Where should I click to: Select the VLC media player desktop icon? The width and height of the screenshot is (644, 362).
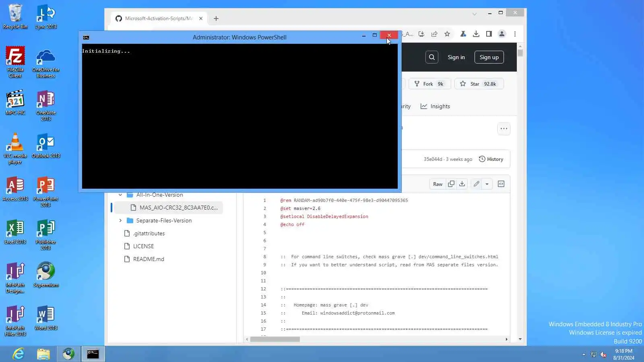15,148
